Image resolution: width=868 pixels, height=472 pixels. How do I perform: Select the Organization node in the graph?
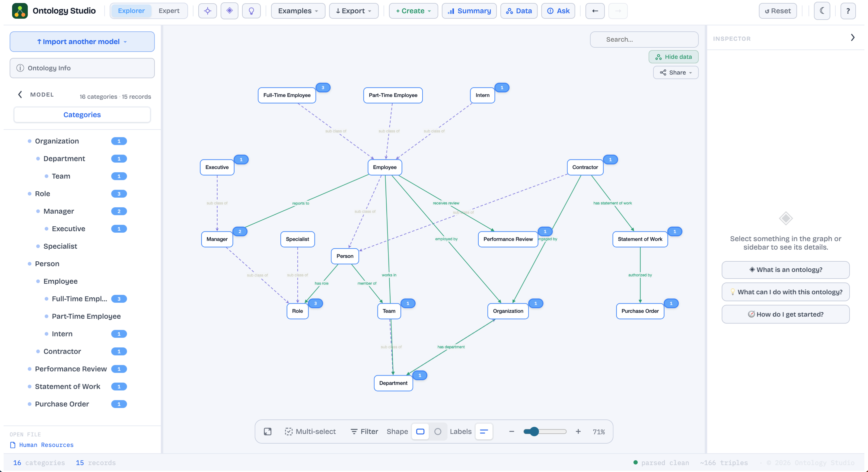coord(508,311)
